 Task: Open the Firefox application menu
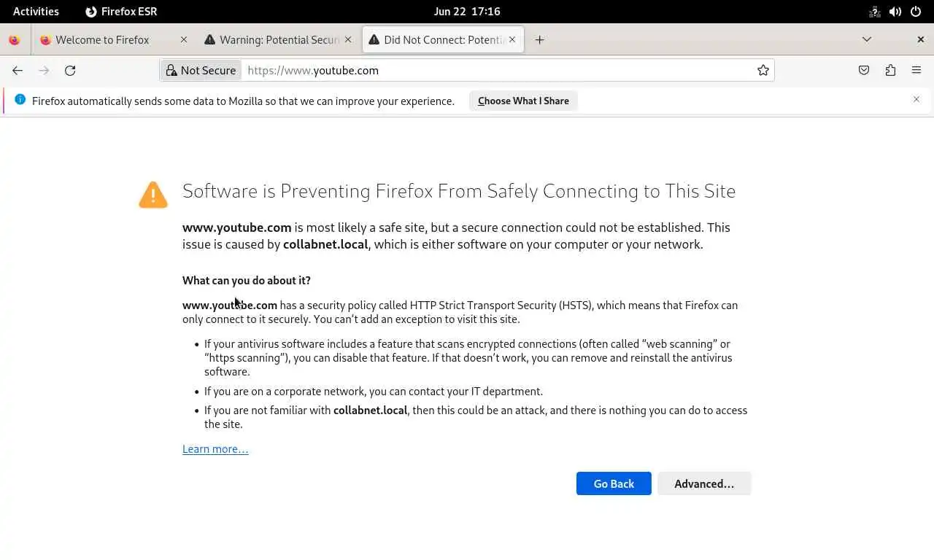tap(916, 71)
